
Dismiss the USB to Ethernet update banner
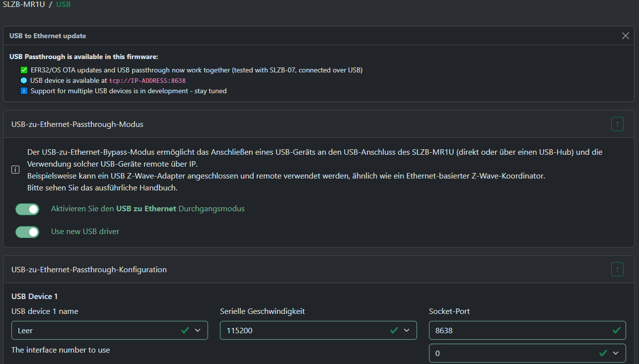coord(626,35)
